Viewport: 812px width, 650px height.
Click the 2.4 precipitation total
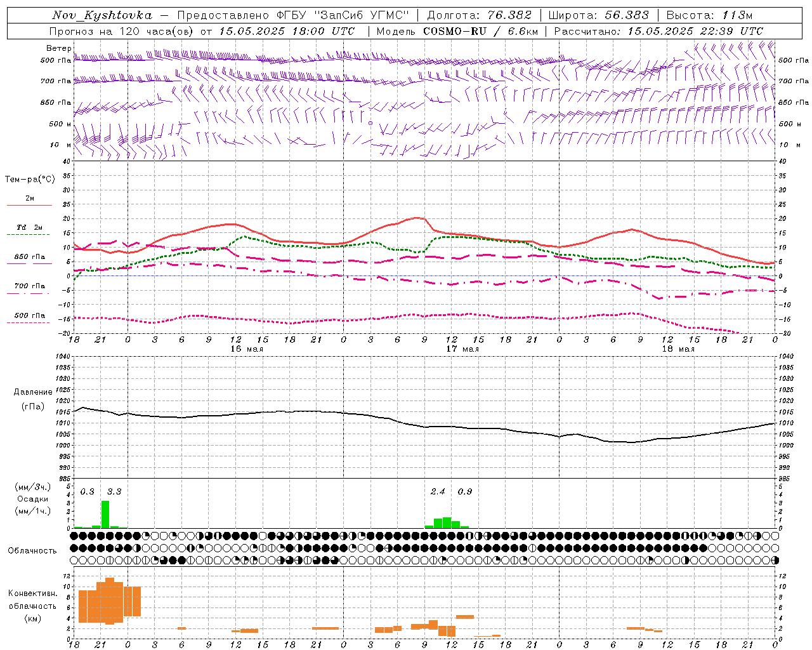tap(438, 492)
